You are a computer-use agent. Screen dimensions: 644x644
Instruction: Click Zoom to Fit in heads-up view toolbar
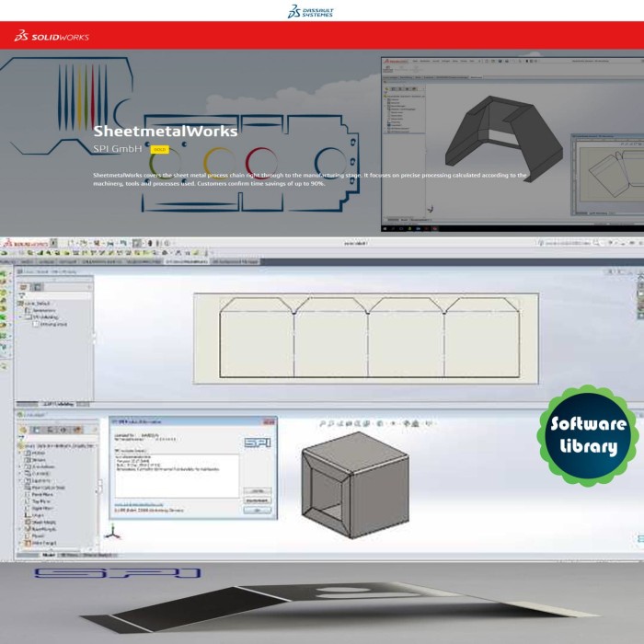pyautogui.click(x=323, y=423)
